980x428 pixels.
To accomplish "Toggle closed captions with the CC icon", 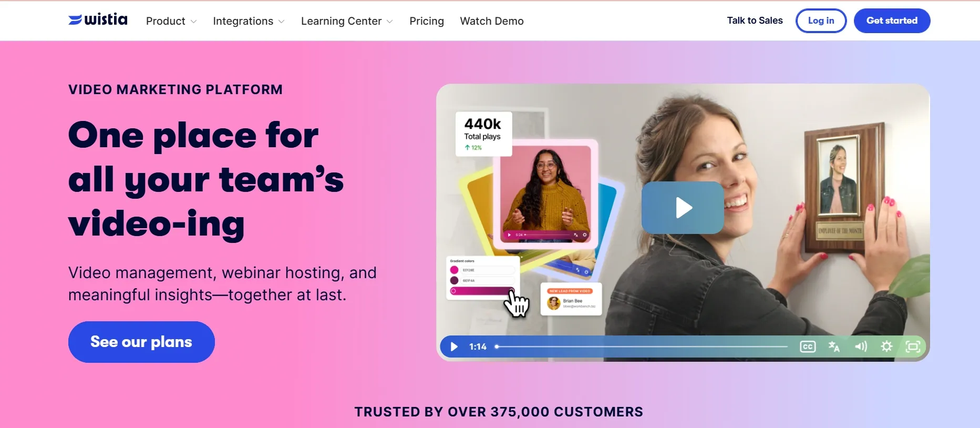I will [x=808, y=347].
